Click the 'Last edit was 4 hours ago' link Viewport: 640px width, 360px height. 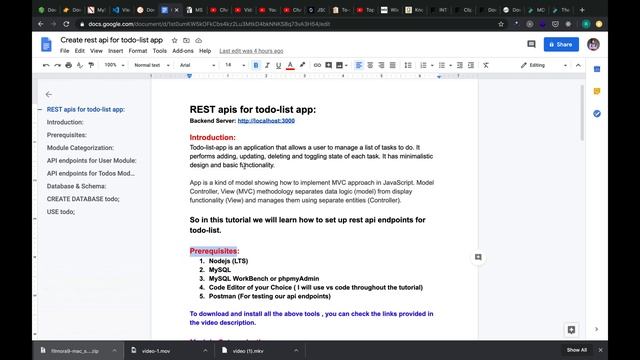click(x=251, y=51)
